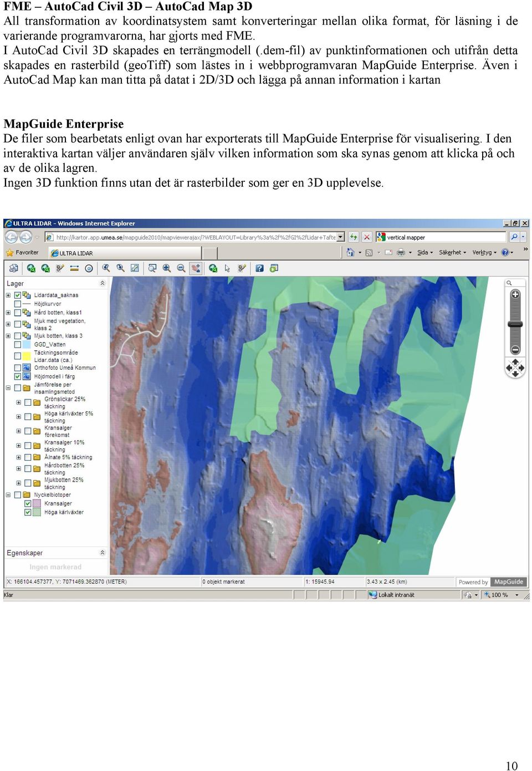Image resolution: width=532 pixels, height=771 pixels.
Task: Open the address bar dropdown arrow
Action: 341,237
